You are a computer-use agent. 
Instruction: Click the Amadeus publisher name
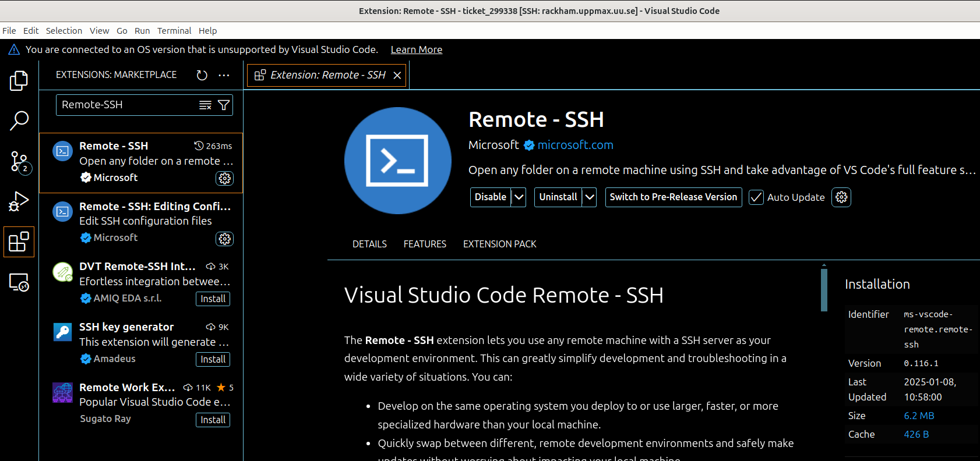pos(114,359)
